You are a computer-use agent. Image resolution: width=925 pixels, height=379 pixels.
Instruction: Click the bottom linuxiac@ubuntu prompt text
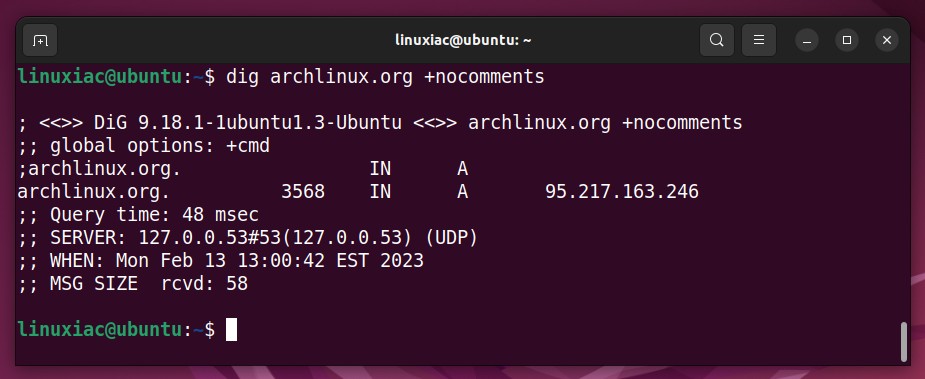click(x=100, y=329)
